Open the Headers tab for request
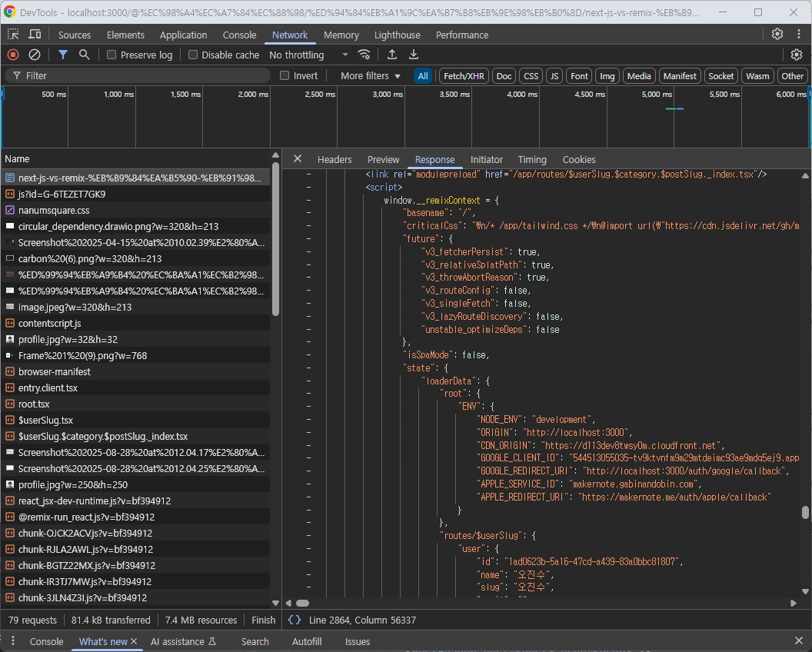Image resolution: width=812 pixels, height=652 pixels. [334, 159]
